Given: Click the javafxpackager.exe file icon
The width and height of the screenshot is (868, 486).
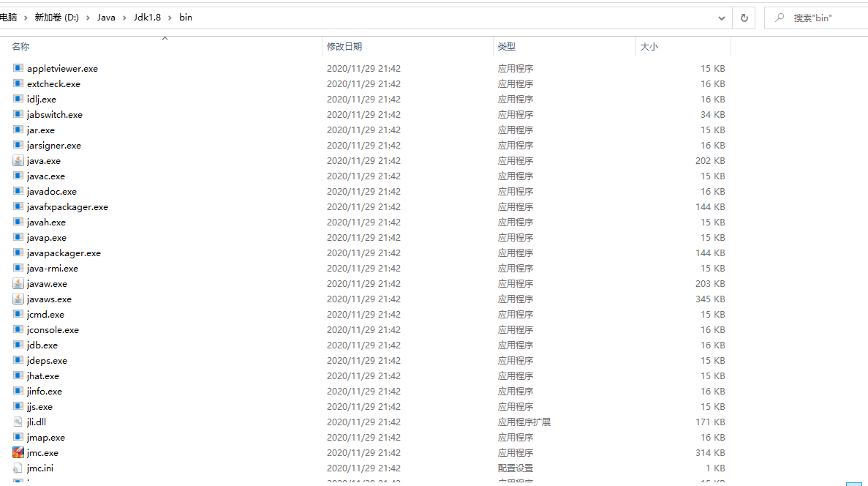Looking at the screenshot, I should pos(18,206).
